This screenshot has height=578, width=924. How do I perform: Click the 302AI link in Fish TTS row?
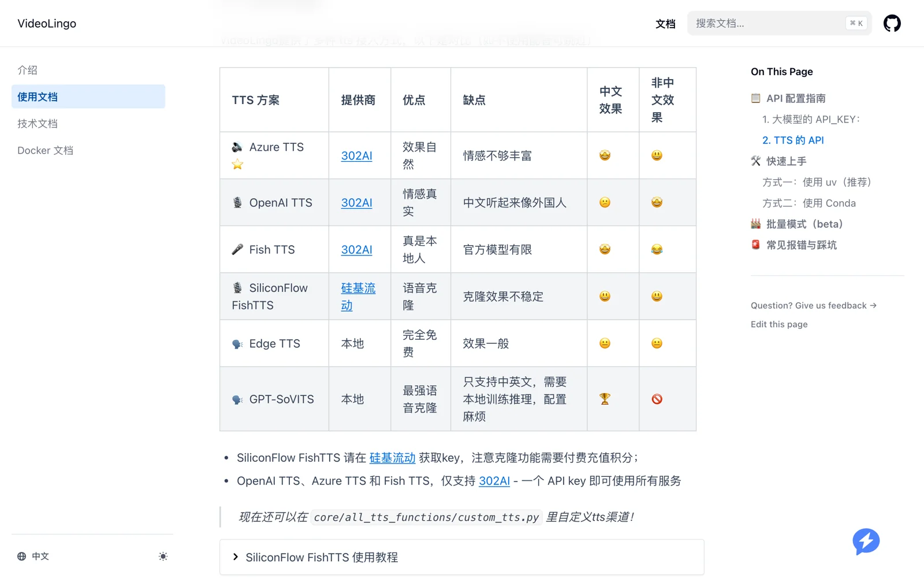tap(356, 250)
